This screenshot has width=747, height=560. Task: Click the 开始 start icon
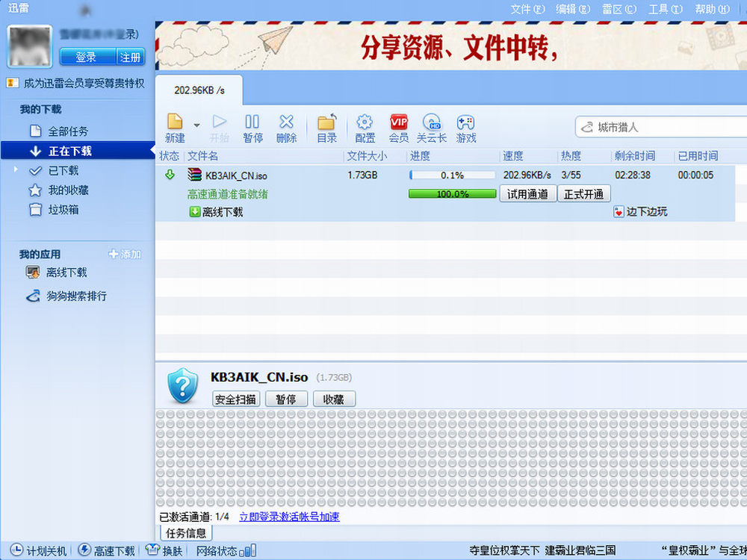coord(219,128)
